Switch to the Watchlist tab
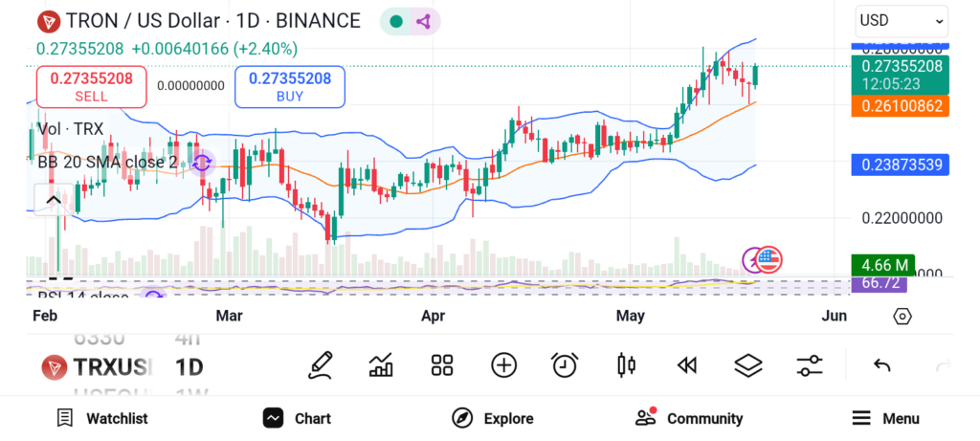This screenshot has width=980, height=441. pos(101,418)
